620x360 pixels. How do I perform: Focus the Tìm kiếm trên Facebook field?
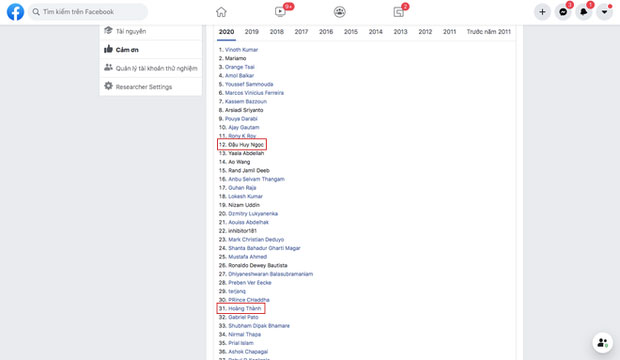tap(88, 12)
